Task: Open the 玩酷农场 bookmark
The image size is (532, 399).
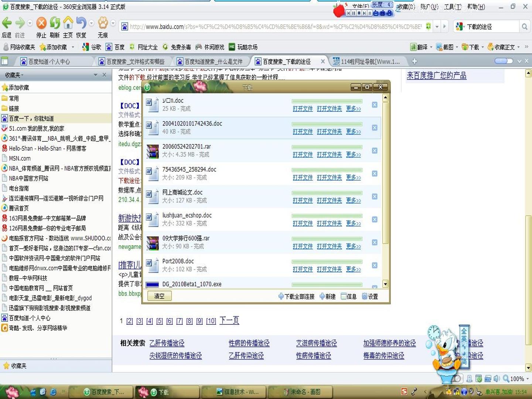Action: click(x=243, y=47)
